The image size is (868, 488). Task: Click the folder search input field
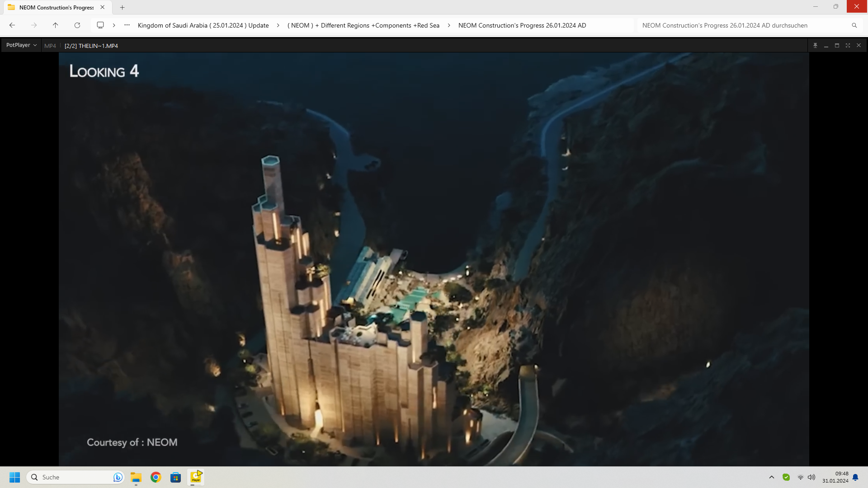click(x=743, y=25)
